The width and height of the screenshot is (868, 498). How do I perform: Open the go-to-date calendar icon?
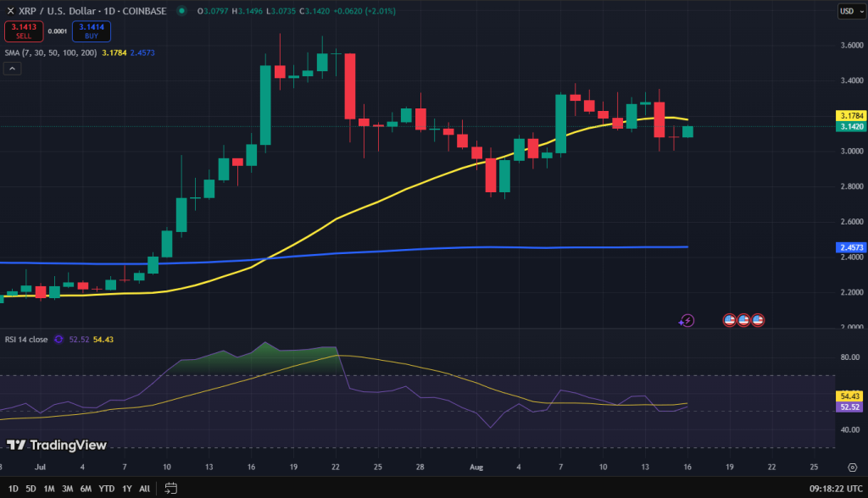tap(171, 488)
